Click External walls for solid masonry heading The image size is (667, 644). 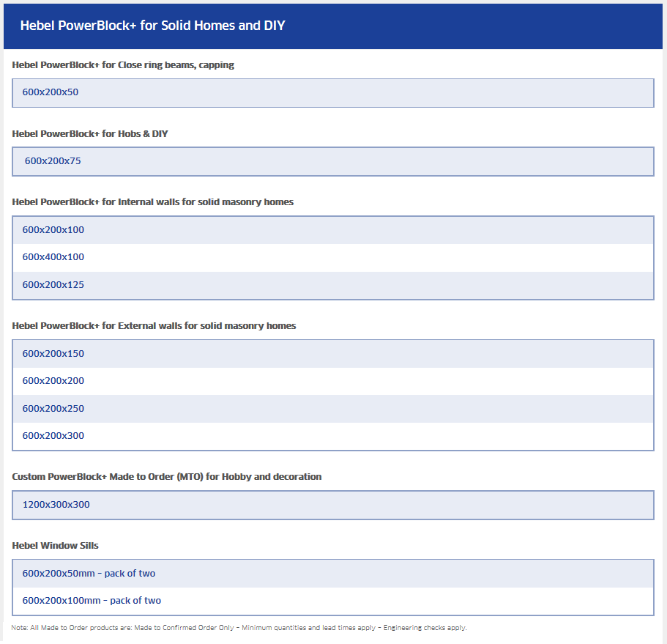point(154,325)
